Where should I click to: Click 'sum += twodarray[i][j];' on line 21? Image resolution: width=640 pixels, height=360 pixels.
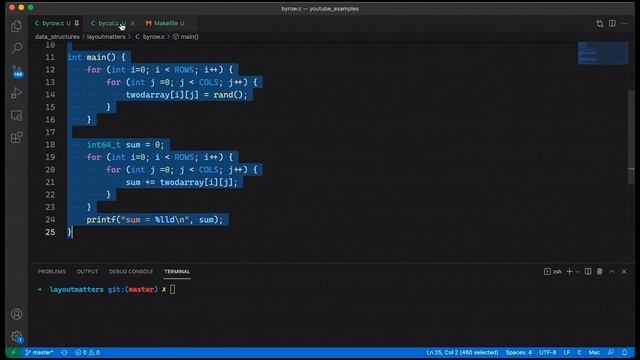coord(181,182)
